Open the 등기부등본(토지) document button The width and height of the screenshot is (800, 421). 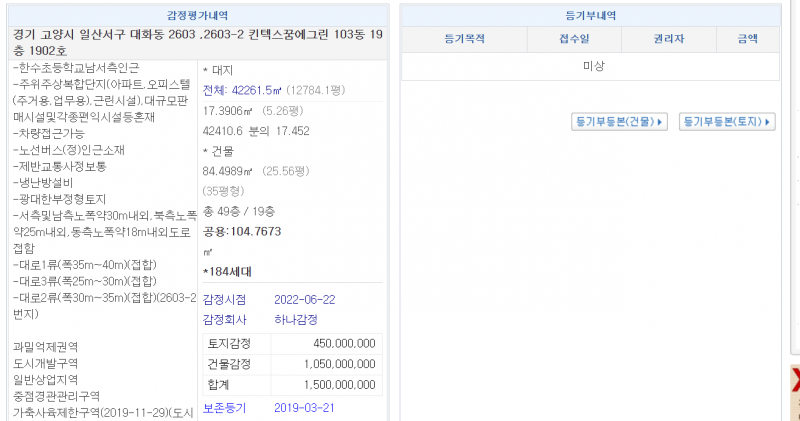pos(727,122)
